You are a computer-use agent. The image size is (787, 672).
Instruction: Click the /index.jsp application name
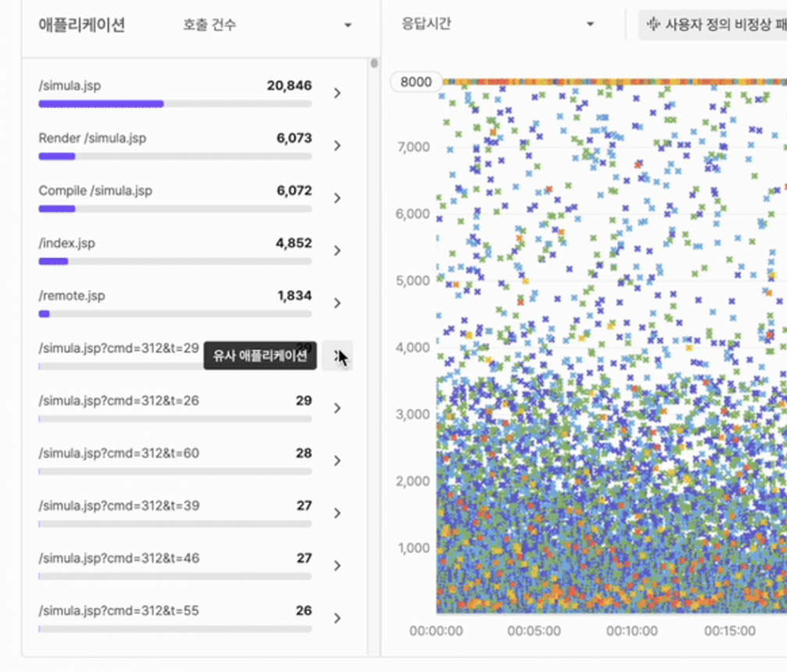click(66, 243)
